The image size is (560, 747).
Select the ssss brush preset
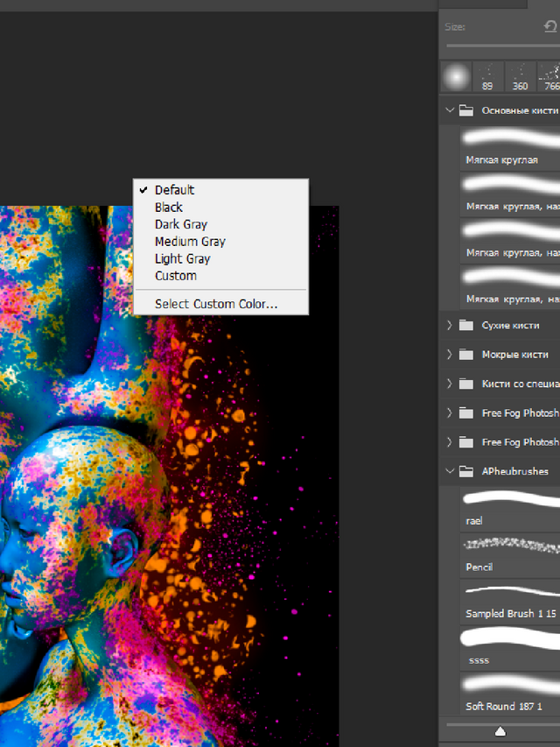coord(510,648)
